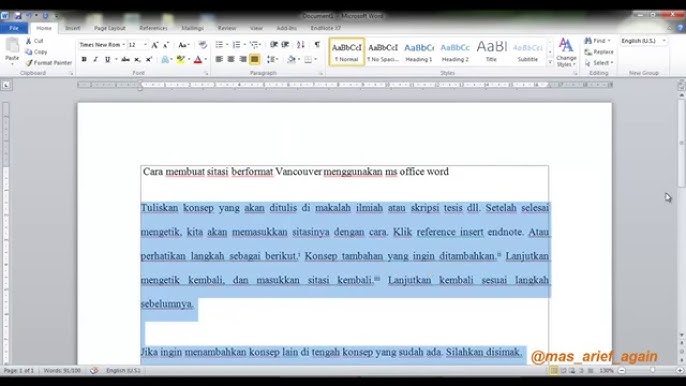
Task: Switch to the Mailings tab
Action: click(192, 28)
